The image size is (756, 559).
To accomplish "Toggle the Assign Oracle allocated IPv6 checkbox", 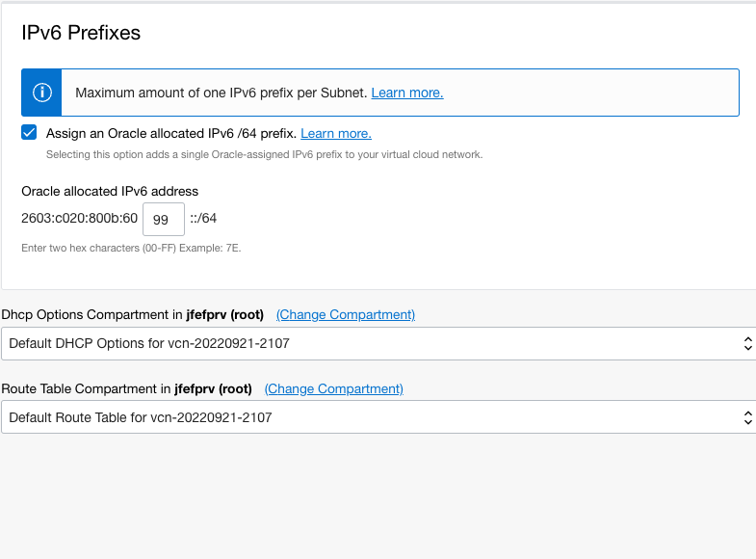I will [29, 133].
